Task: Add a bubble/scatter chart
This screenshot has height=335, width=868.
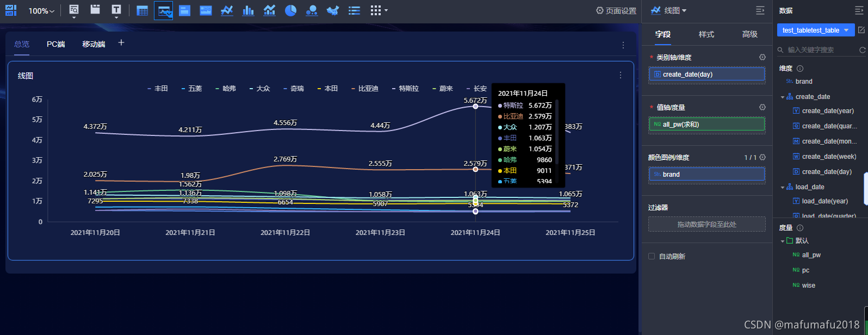Action: point(312,10)
